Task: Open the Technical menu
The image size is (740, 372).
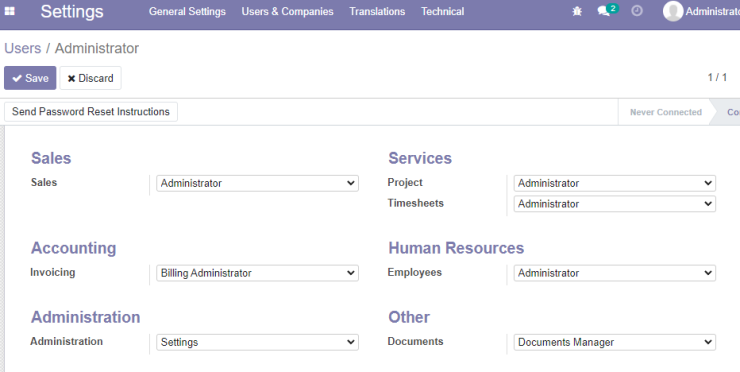Action: [443, 11]
